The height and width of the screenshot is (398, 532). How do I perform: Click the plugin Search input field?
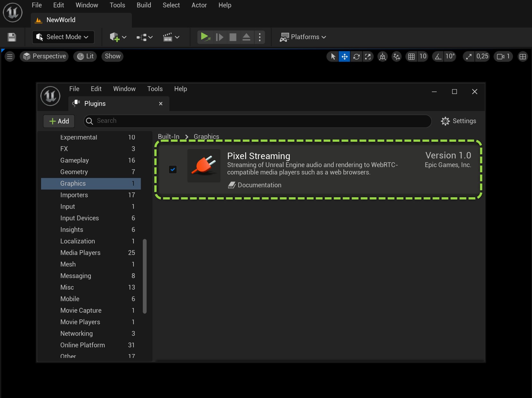coord(257,121)
